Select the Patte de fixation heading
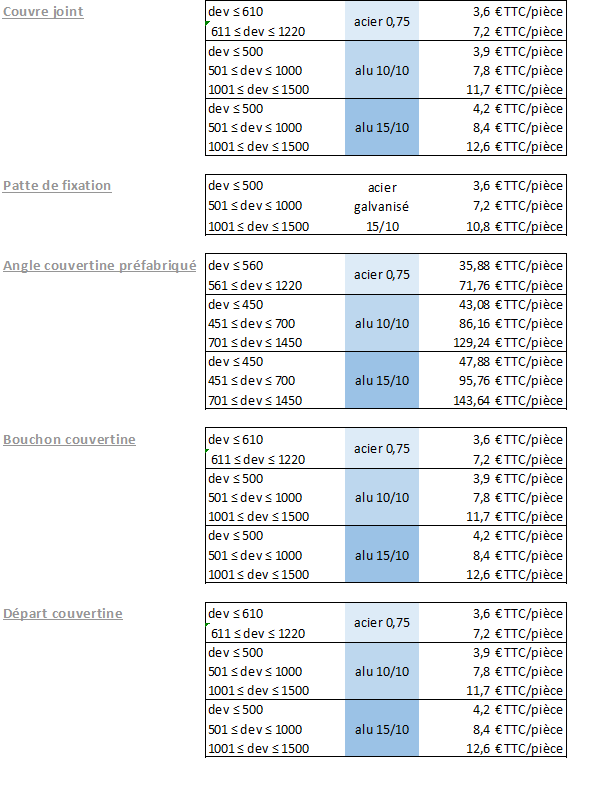Image resolution: width=605 pixels, height=796 pixels. coord(57,185)
